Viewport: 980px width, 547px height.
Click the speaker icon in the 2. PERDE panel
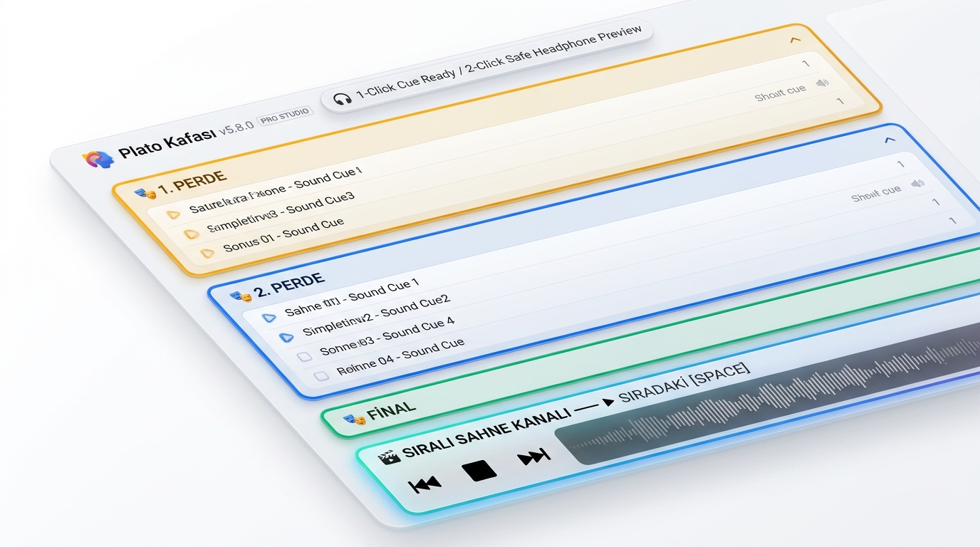point(918,184)
